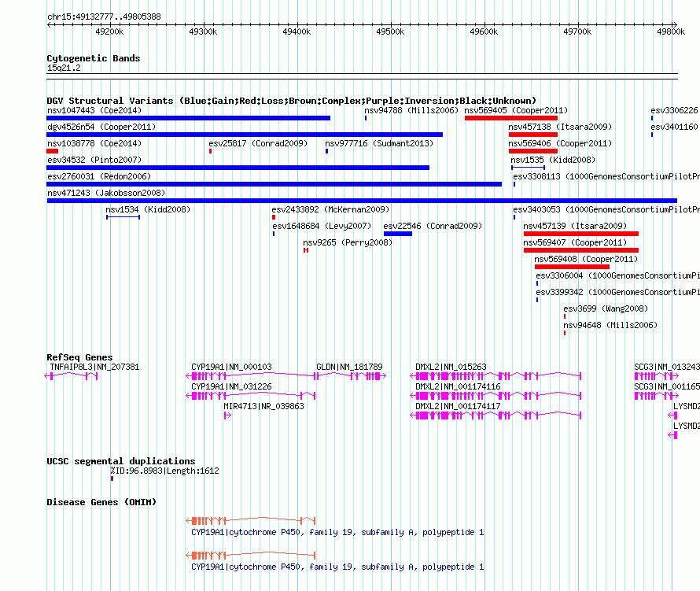Open esv3308113 variant label

pyautogui.click(x=606, y=176)
